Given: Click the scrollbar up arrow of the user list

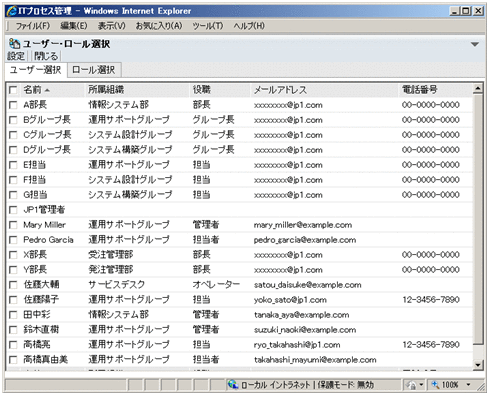Looking at the screenshot, I should (478, 88).
